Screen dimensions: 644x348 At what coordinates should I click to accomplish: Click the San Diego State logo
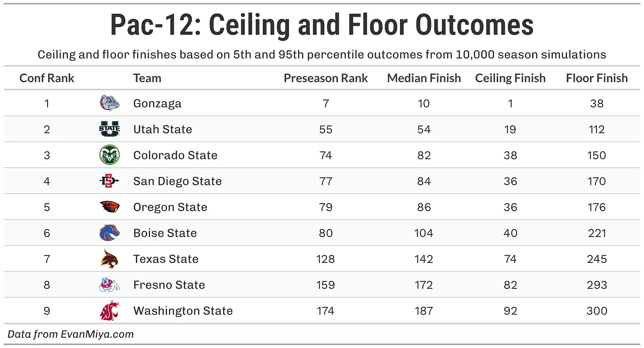[109, 181]
